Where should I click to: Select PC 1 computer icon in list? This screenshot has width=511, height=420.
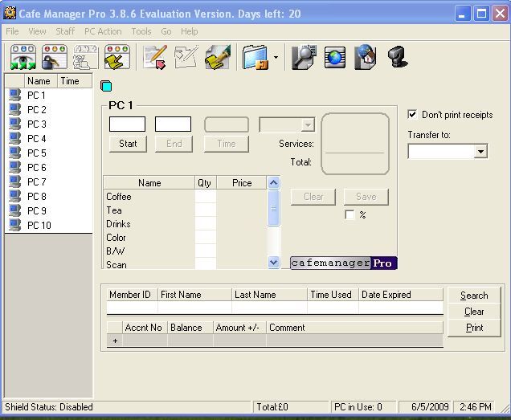click(14, 95)
